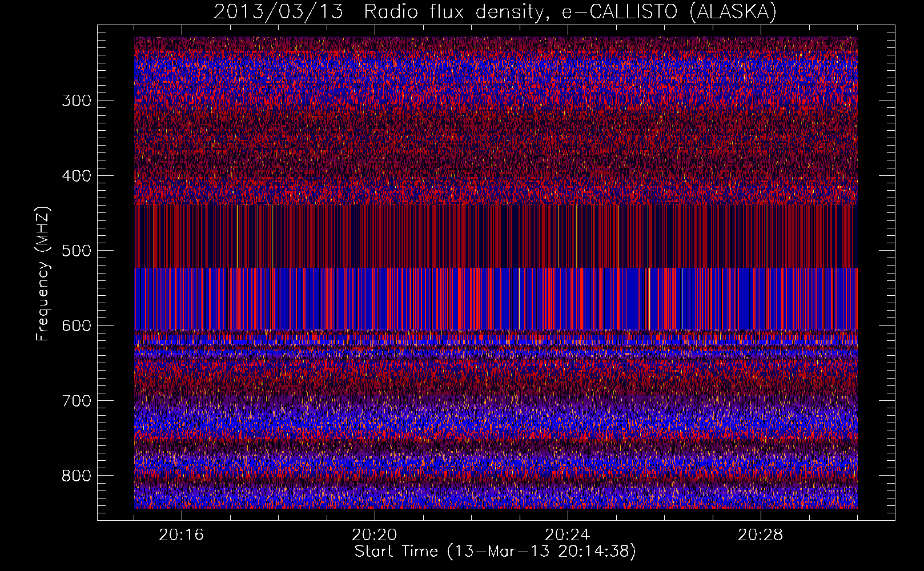This screenshot has height=571, width=924.
Task: Select the 'Frequency (MHZ)' y-axis label
Action: pyautogui.click(x=43, y=274)
